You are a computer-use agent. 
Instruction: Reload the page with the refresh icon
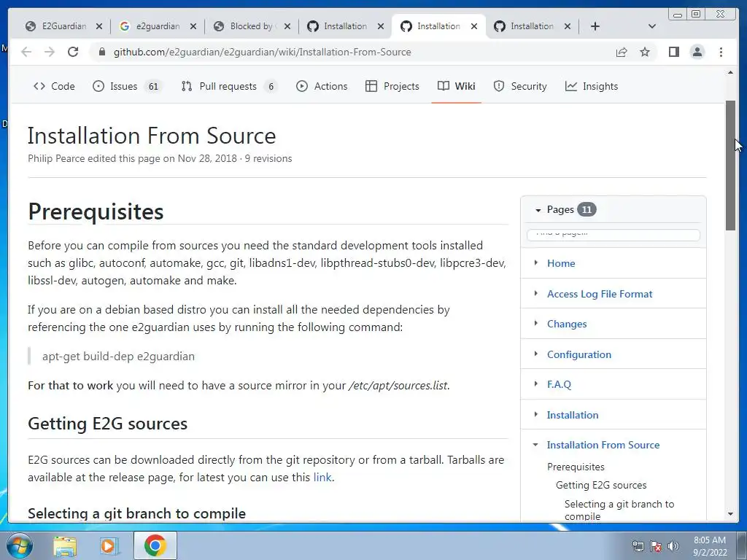(73, 52)
